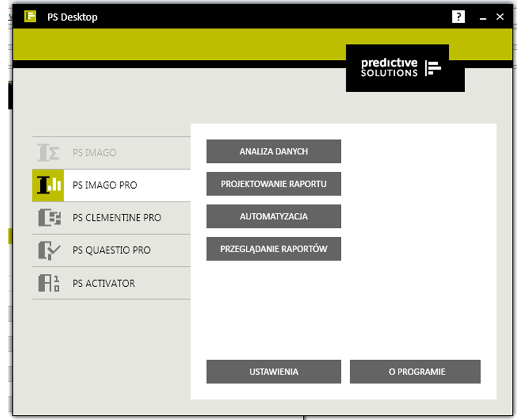Open help with the question mark icon
This screenshot has width=525, height=420.
click(458, 16)
